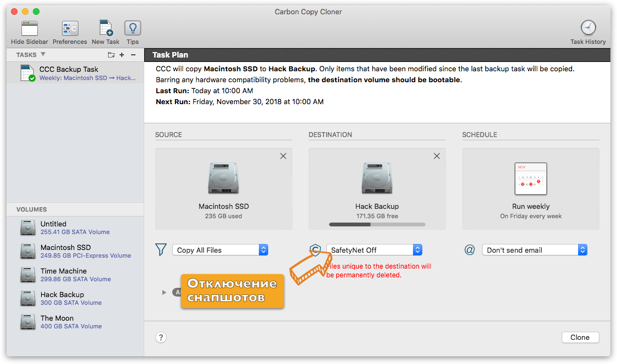This screenshot has height=364, width=617.
Task: Remove task with the minus button
Action: click(133, 55)
